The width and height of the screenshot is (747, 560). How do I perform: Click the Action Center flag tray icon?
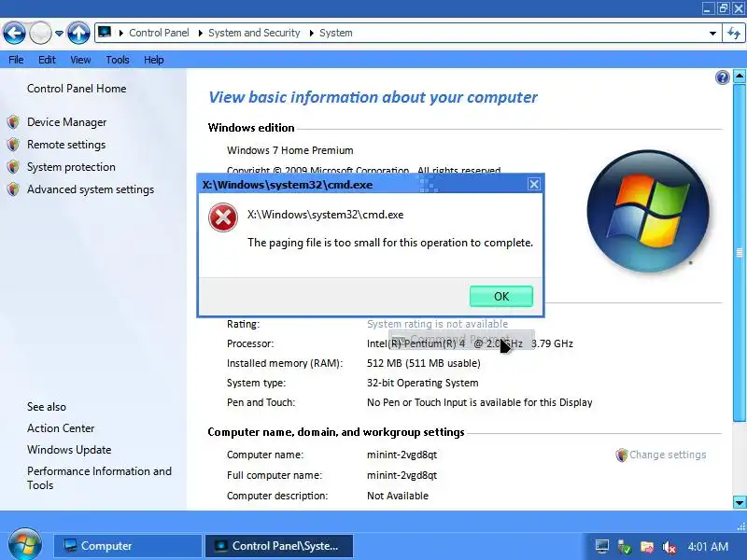(647, 547)
